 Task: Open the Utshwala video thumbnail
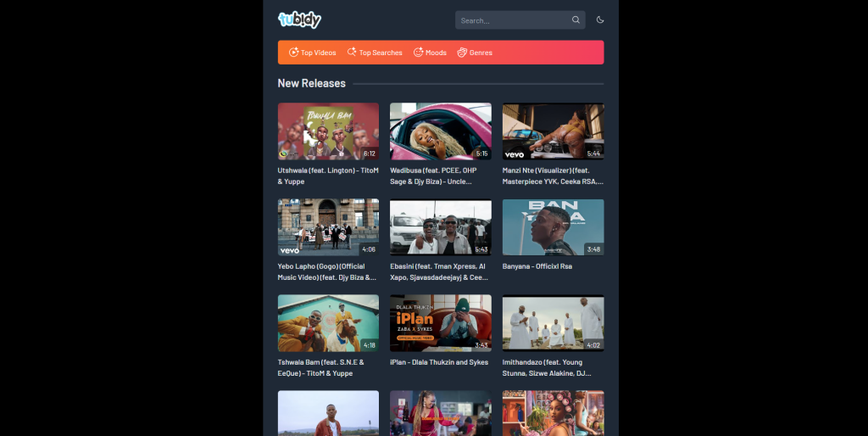tap(328, 131)
